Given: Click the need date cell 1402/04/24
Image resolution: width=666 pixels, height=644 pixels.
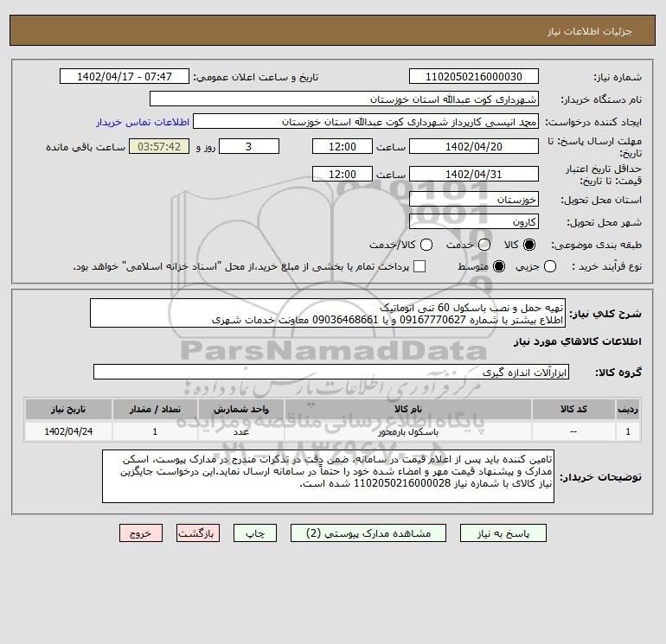Looking at the screenshot, I should [x=68, y=431].
